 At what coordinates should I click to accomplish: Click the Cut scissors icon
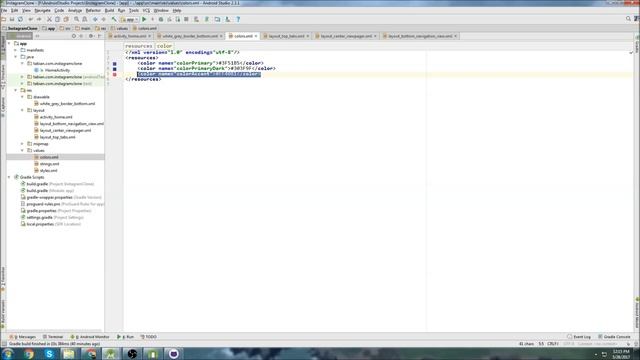(x=49, y=19)
